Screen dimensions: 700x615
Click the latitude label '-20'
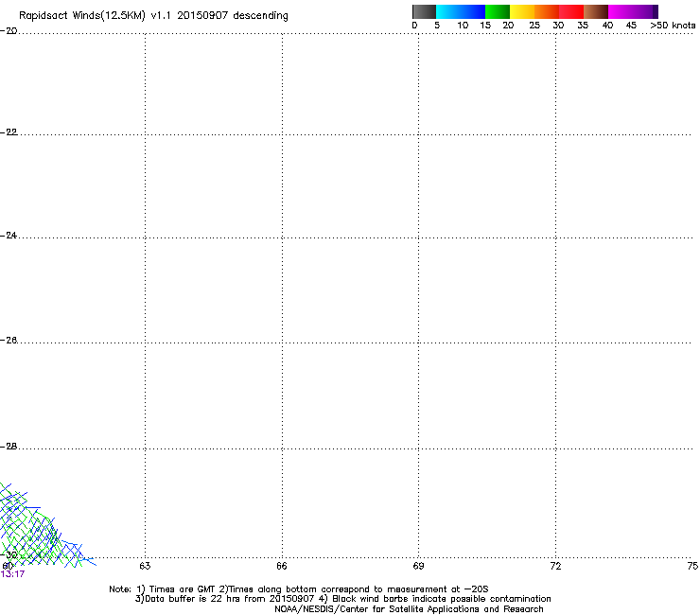pos(9,30)
